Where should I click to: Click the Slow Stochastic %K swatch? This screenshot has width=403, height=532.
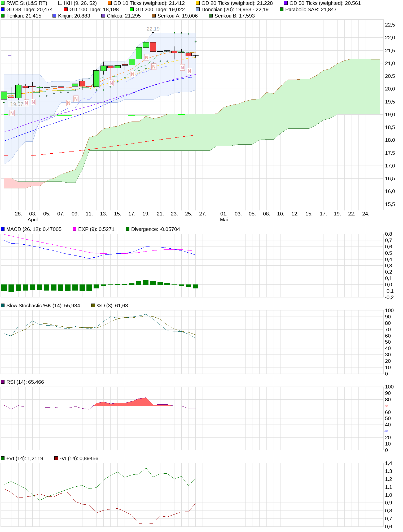3,306
